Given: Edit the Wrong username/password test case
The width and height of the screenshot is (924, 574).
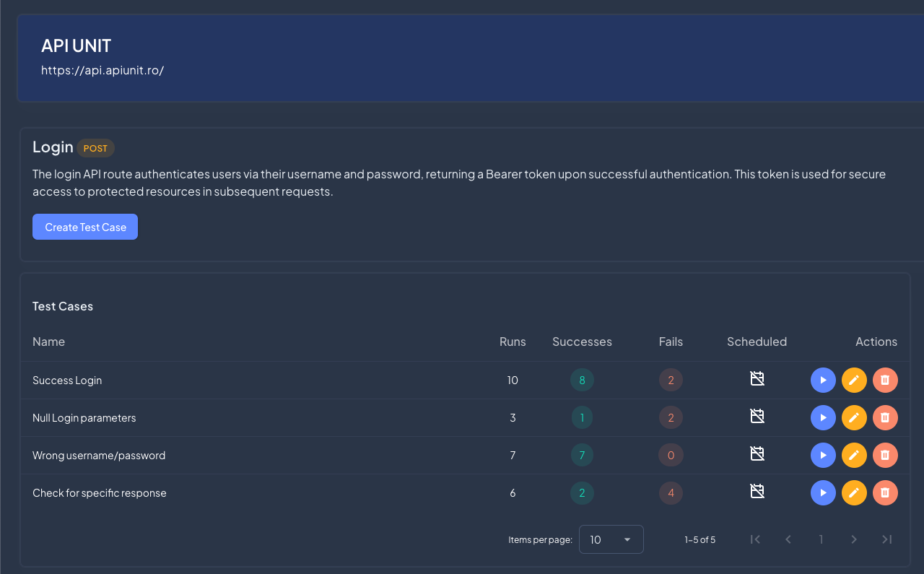Looking at the screenshot, I should pyautogui.click(x=854, y=455).
